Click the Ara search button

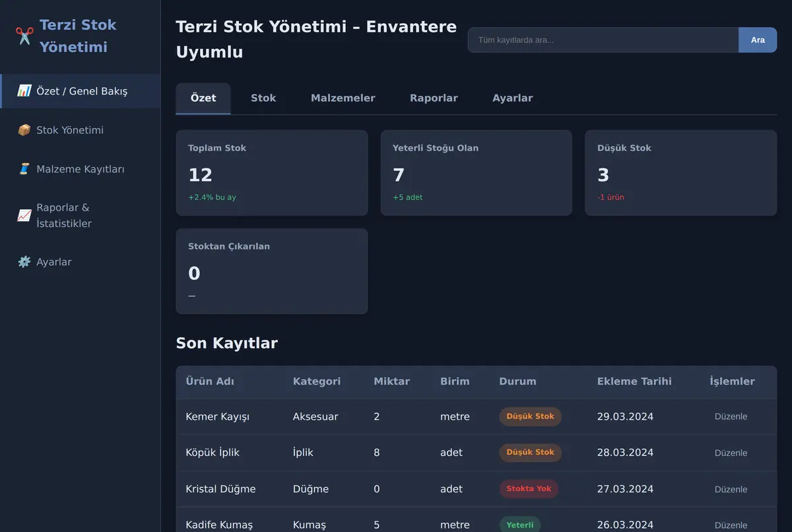758,40
